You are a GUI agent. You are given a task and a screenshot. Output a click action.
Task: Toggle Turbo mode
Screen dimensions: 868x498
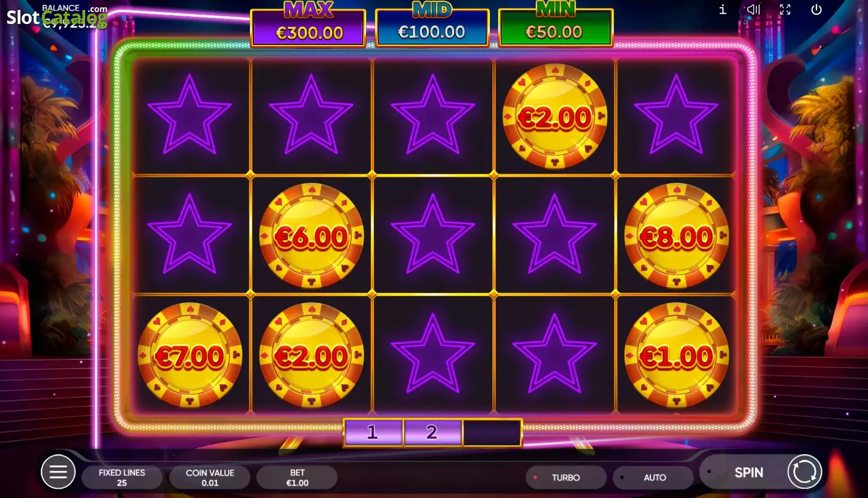(x=566, y=477)
